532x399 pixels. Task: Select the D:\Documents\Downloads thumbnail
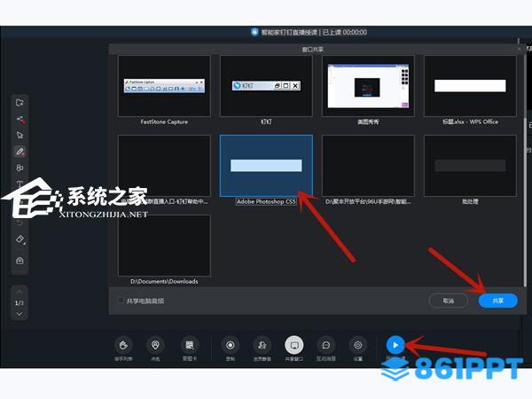coord(164,246)
